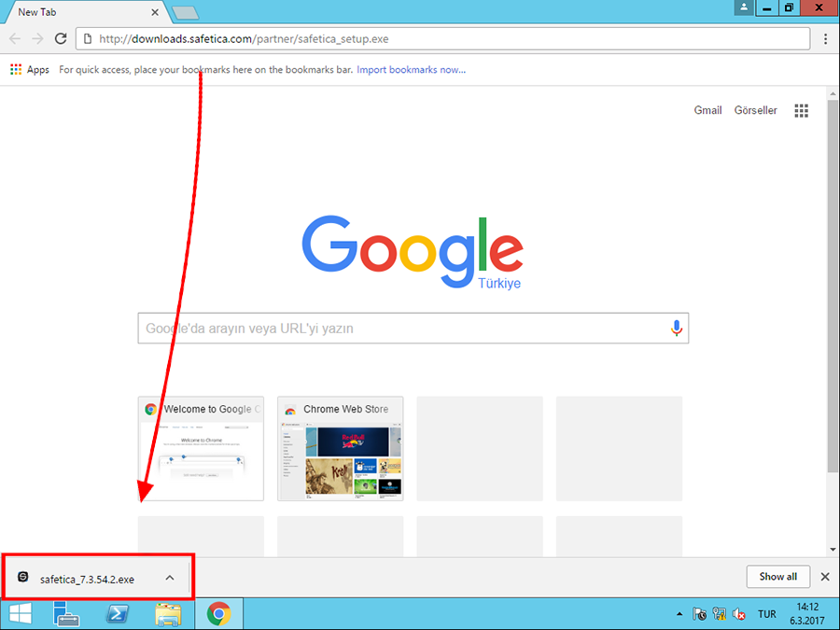Open the Google apps grid icon

(x=801, y=110)
